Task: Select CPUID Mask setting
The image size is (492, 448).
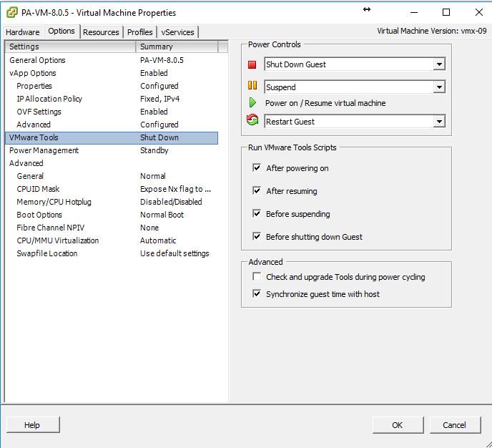Action: tap(112, 189)
